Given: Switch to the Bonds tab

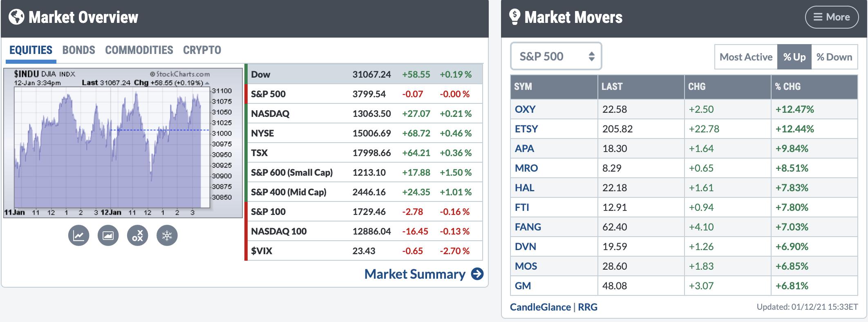Looking at the screenshot, I should point(78,50).
